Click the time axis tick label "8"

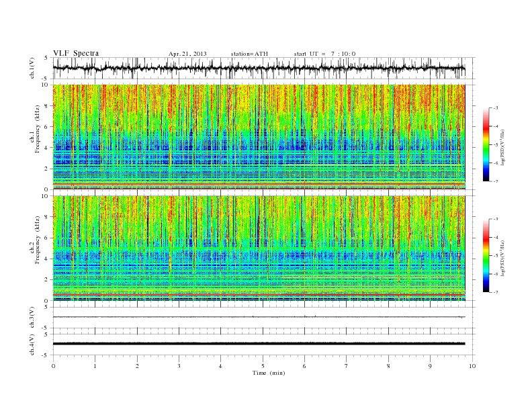[x=388, y=366]
